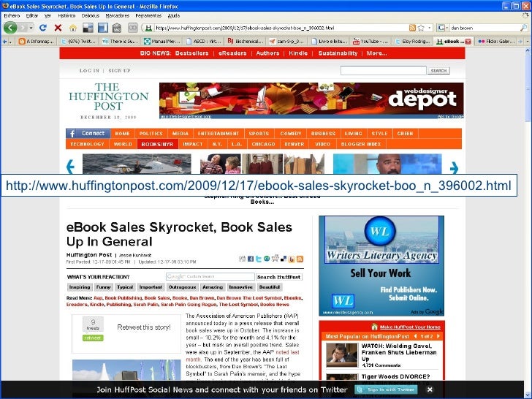Open the browser Home page icon

click(x=73, y=28)
